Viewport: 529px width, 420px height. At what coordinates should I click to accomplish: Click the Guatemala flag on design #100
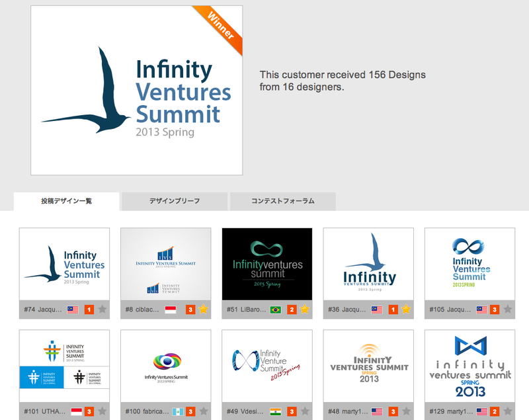(178, 411)
